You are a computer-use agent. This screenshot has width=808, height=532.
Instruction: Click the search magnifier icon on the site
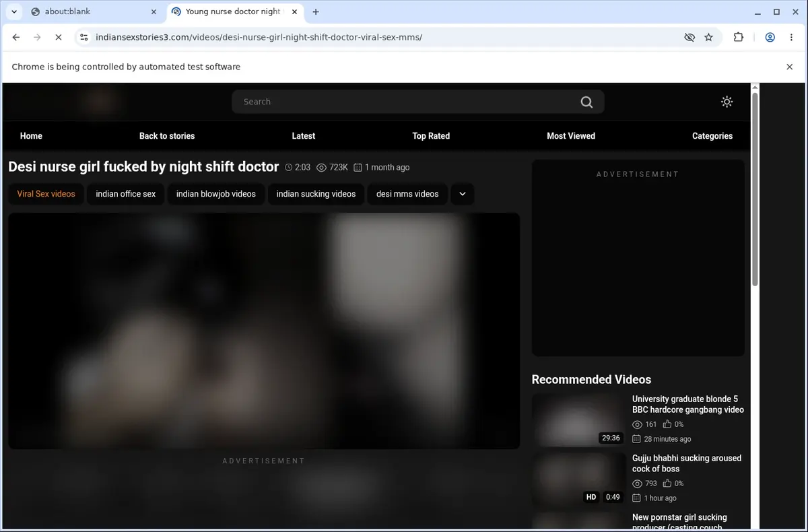tap(586, 102)
